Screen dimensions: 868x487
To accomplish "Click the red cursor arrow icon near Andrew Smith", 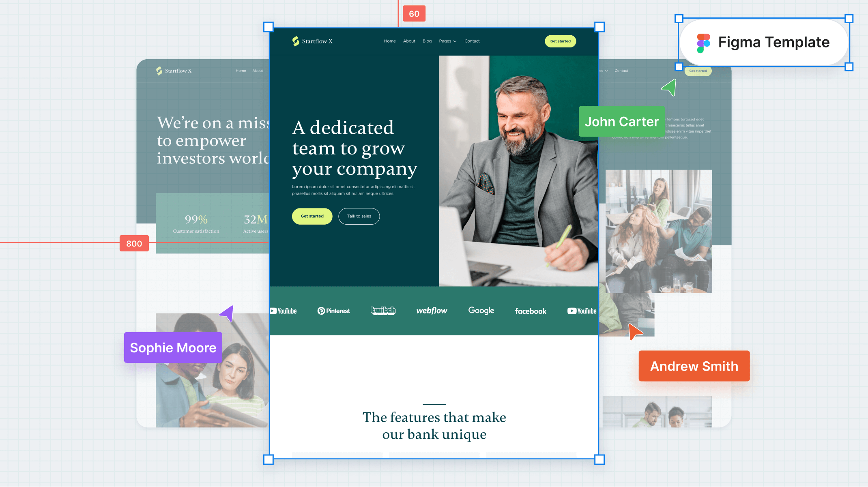I will [634, 332].
